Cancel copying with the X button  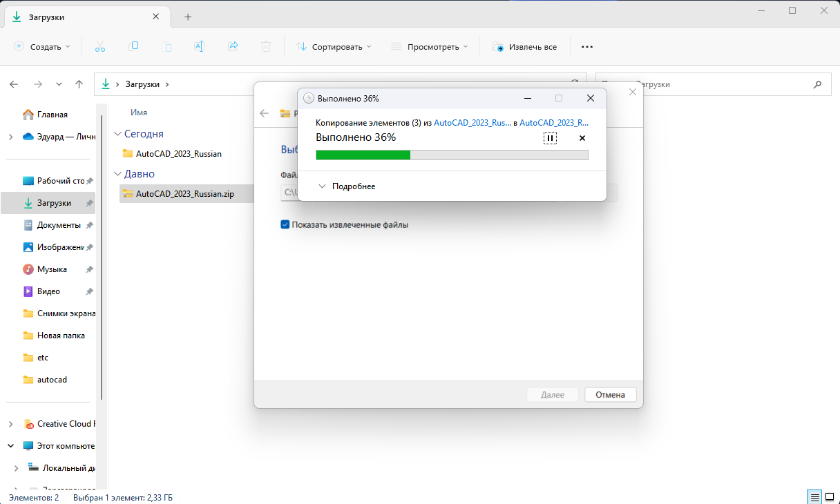click(582, 138)
